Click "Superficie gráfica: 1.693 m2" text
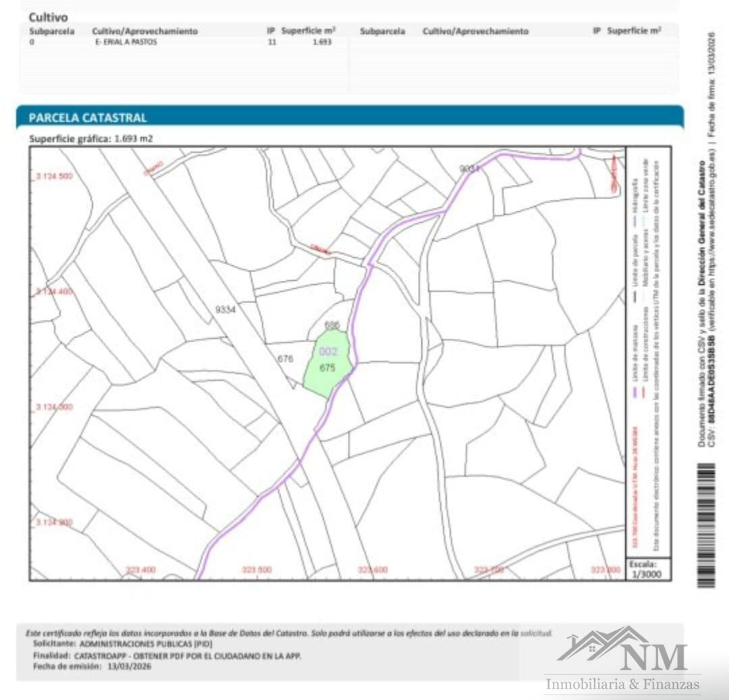 click(90, 138)
